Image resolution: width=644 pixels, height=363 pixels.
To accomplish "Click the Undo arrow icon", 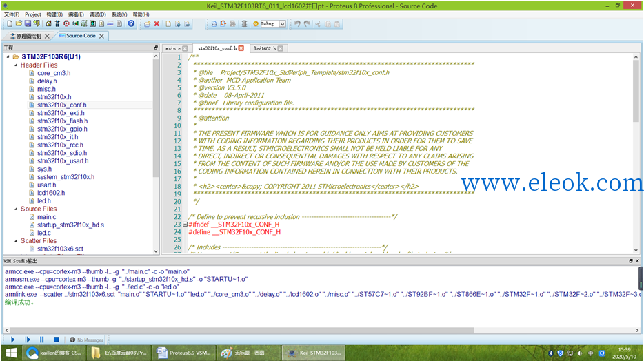I will 297,24.
